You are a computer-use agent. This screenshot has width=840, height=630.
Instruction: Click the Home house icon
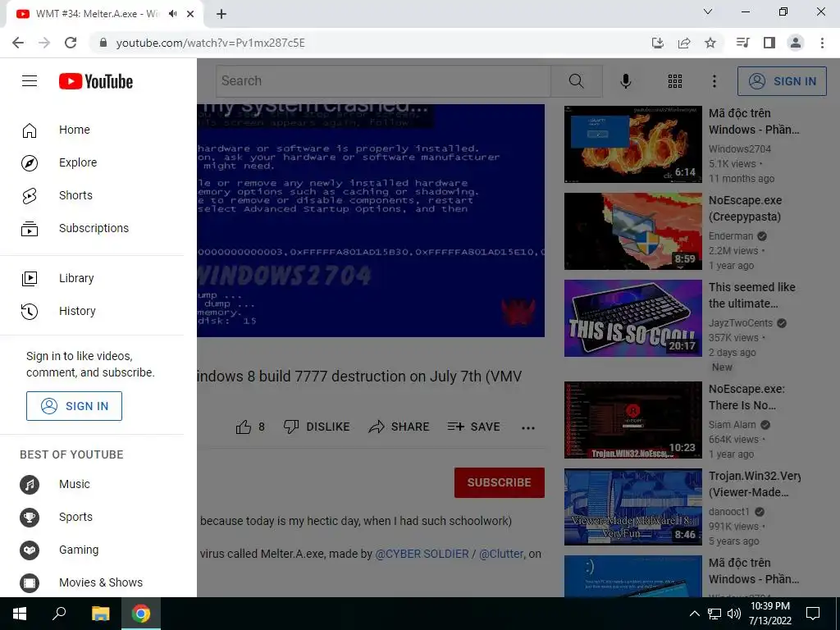30,130
